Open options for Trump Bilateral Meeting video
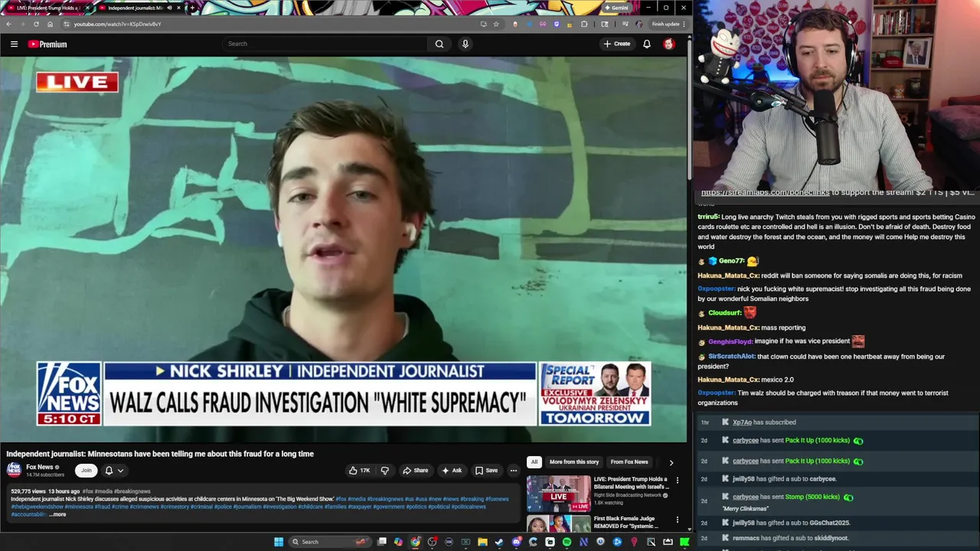 [x=677, y=481]
